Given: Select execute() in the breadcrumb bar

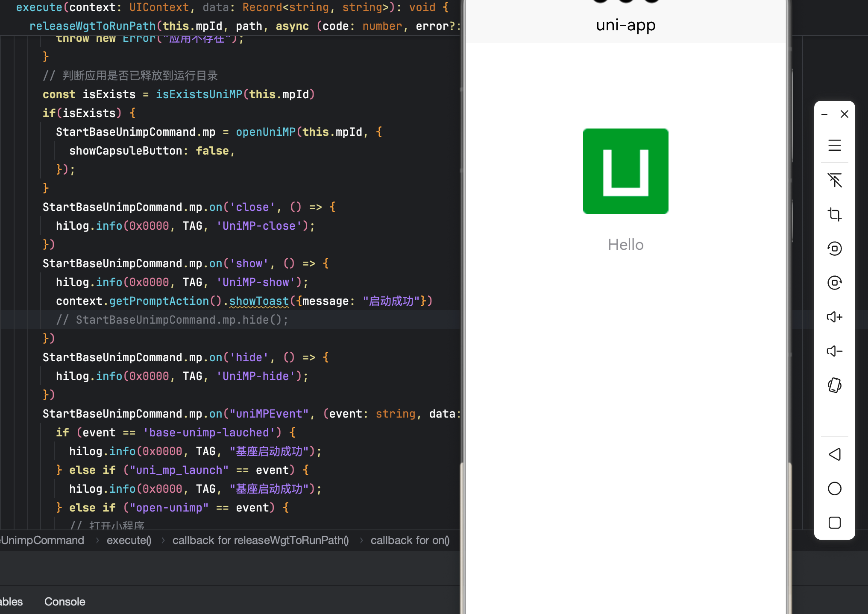Looking at the screenshot, I should tap(129, 541).
